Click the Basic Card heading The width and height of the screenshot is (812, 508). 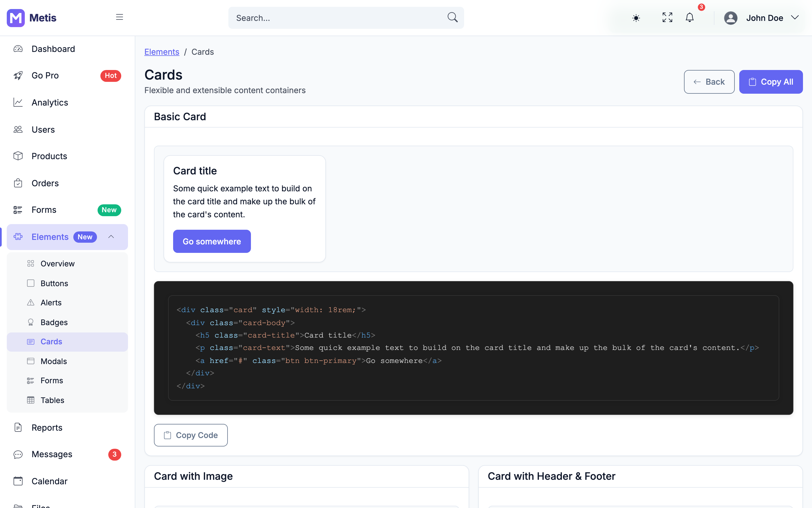pos(180,117)
